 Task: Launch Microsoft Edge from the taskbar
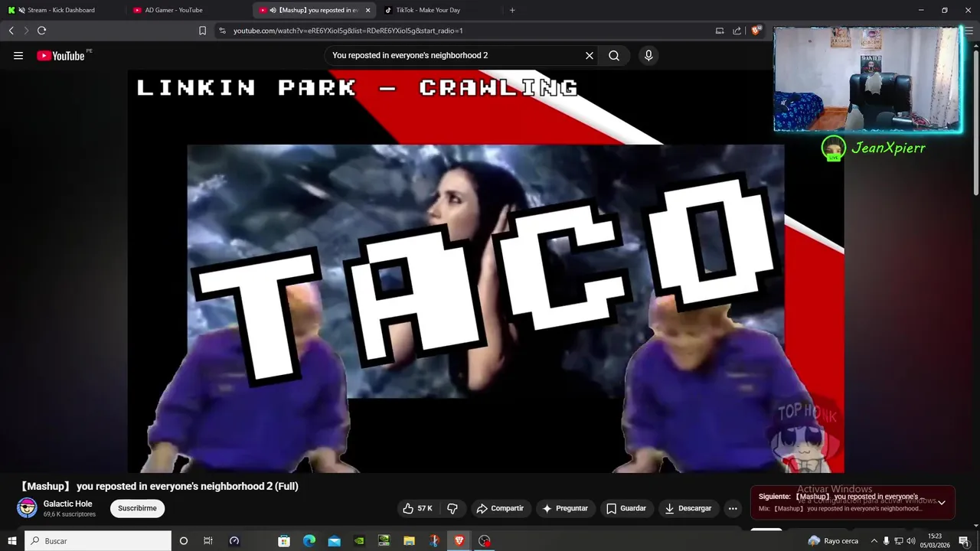pos(309,541)
